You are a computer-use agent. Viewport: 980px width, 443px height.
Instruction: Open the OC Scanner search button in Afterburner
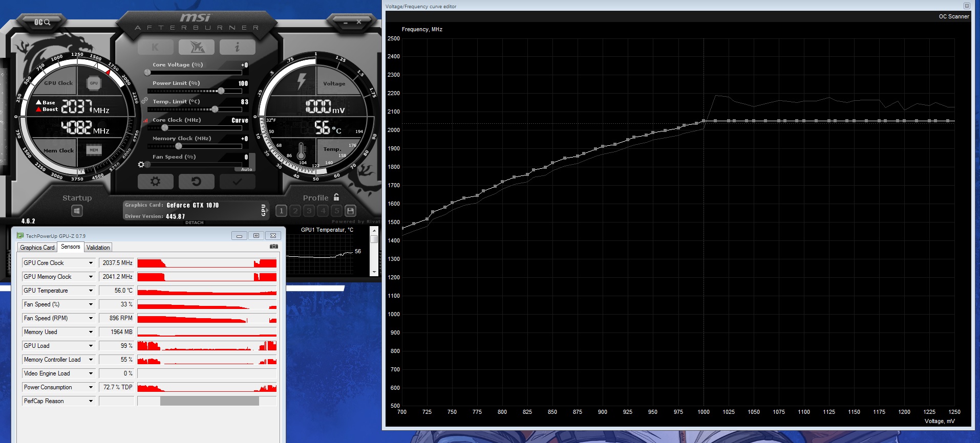42,22
